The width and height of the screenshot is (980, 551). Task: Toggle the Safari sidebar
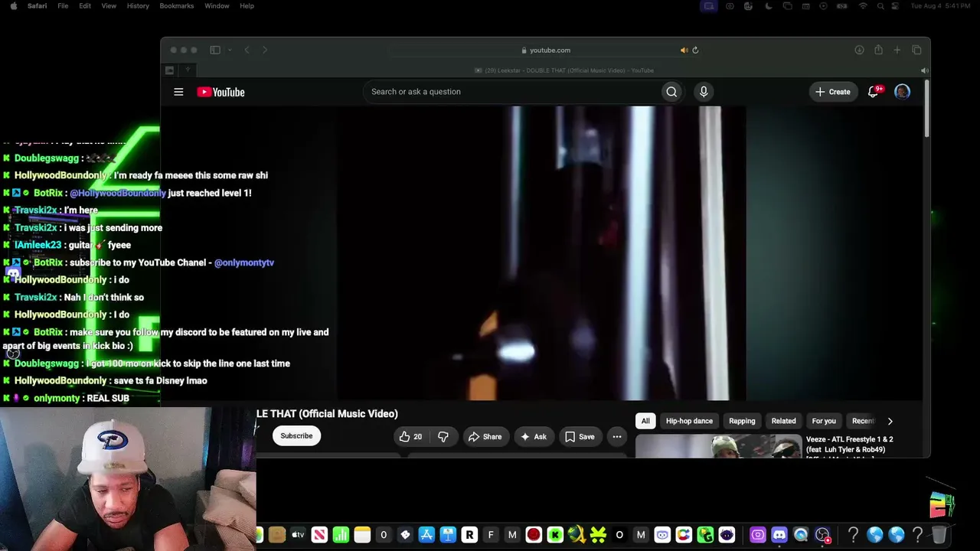point(215,50)
